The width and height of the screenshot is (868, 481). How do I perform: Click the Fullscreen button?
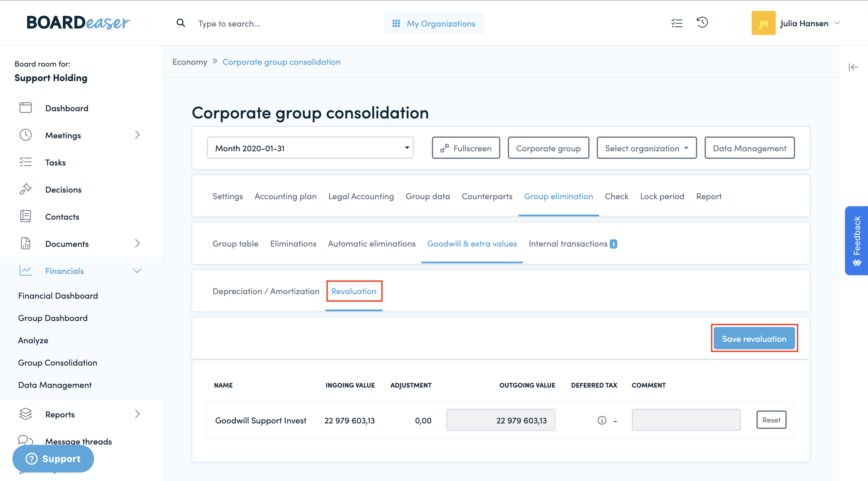coord(466,148)
